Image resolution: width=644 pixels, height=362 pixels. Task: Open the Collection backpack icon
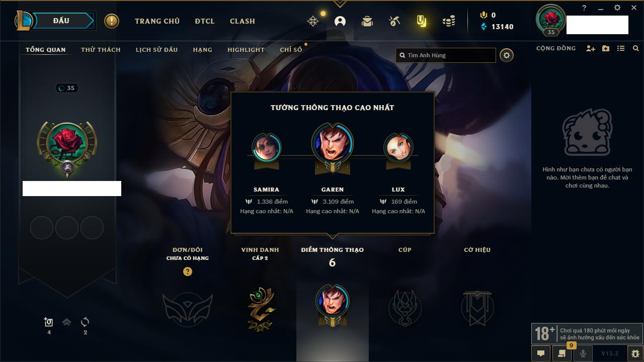(367, 21)
